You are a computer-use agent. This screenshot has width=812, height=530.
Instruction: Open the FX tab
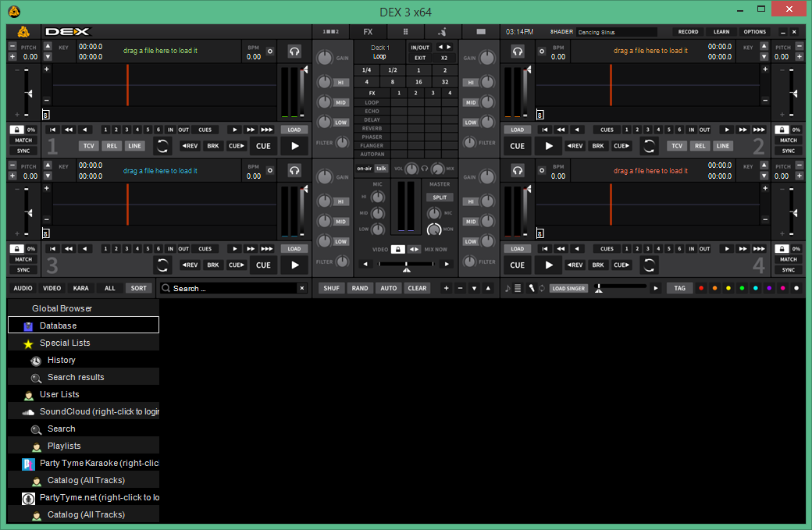pyautogui.click(x=369, y=31)
